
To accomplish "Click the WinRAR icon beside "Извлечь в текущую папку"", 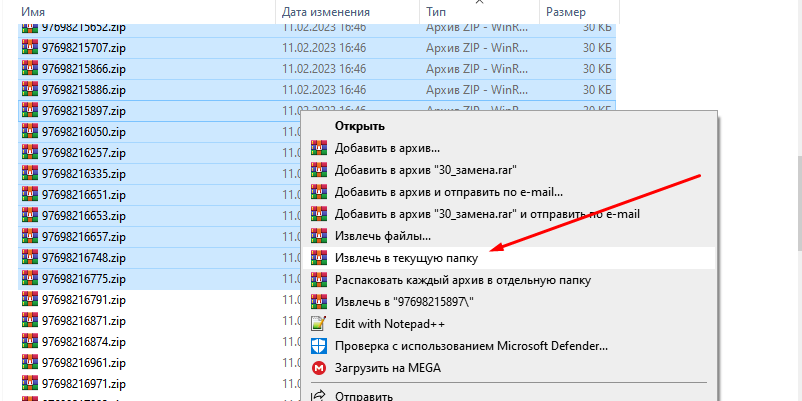I will tap(319, 258).
